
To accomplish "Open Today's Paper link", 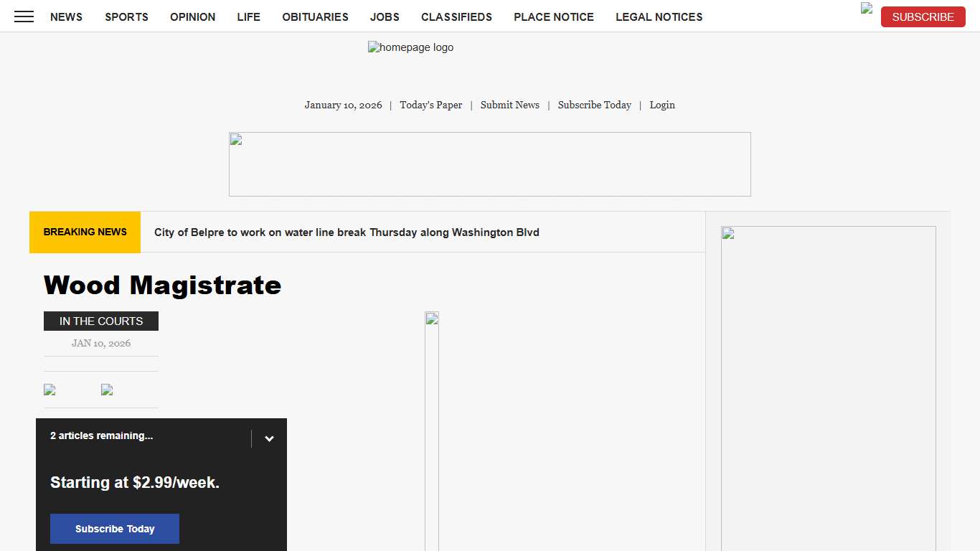I will point(430,105).
